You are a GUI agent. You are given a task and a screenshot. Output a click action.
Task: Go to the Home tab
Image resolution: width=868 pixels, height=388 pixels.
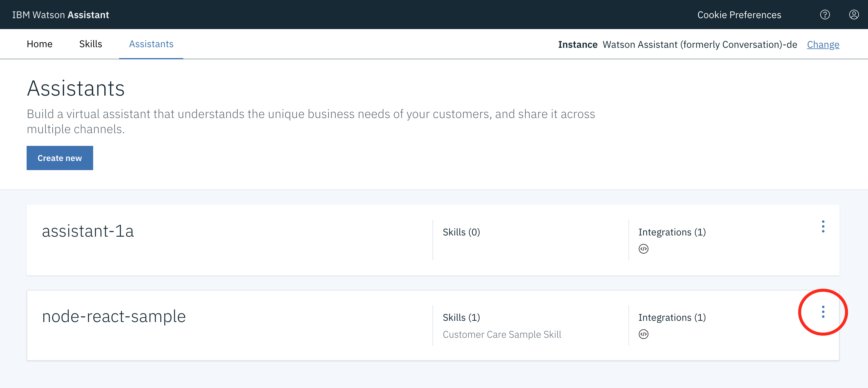pyautogui.click(x=39, y=44)
